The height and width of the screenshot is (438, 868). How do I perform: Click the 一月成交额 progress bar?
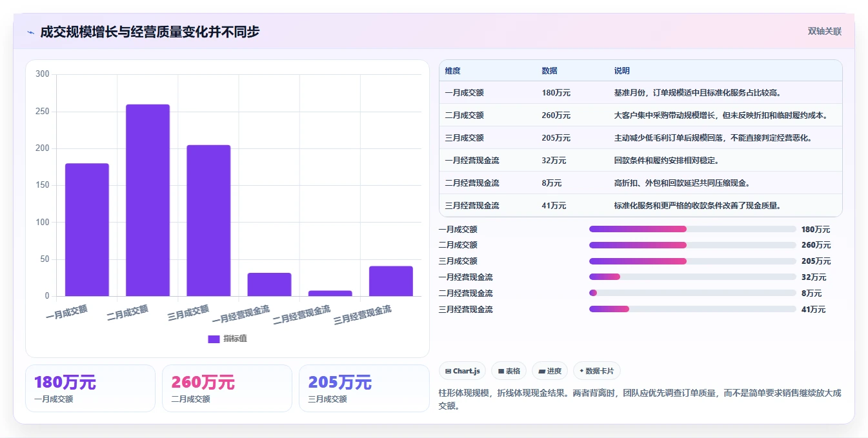click(692, 229)
